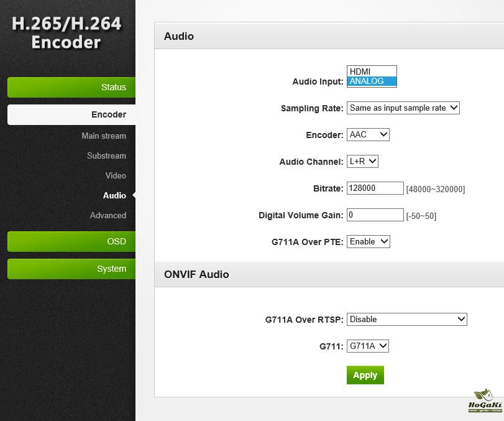The width and height of the screenshot is (504, 421).
Task: Select the Encoder sidebar section
Action: point(71,114)
